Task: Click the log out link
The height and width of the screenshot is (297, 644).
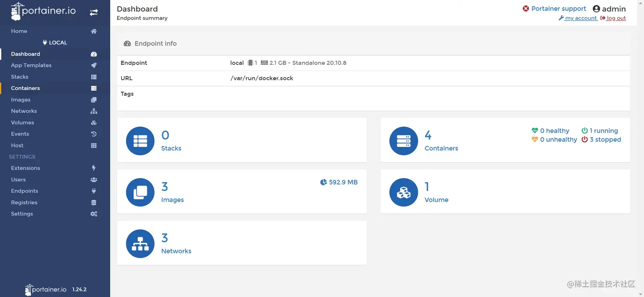Action: [x=613, y=18]
